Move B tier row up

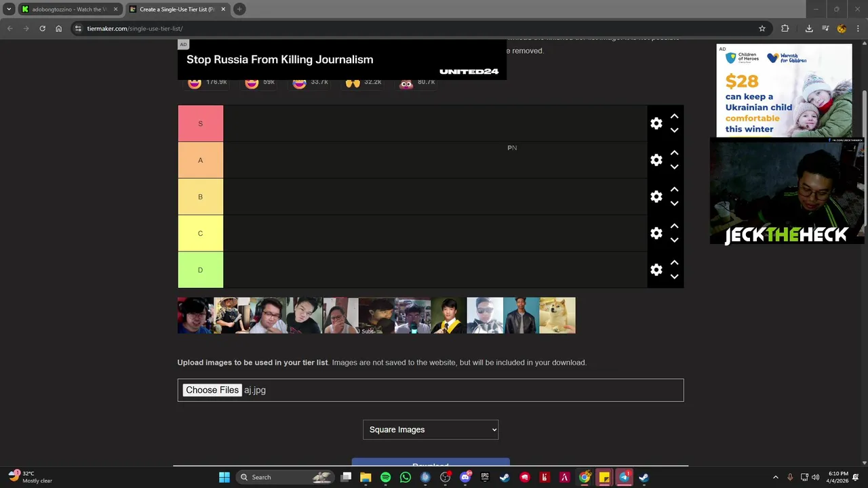674,190
